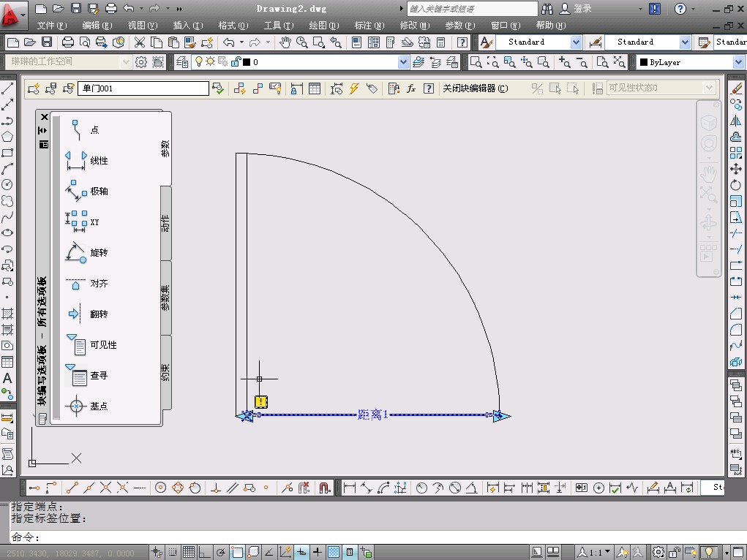The image size is (747, 560).
Task: Open the layer dropdown list
Action: (403, 63)
